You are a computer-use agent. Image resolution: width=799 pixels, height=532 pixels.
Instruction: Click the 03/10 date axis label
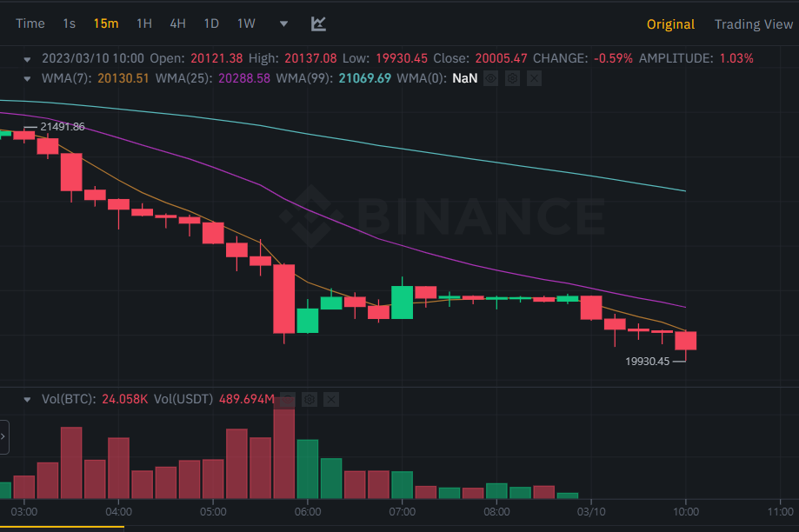click(x=591, y=512)
